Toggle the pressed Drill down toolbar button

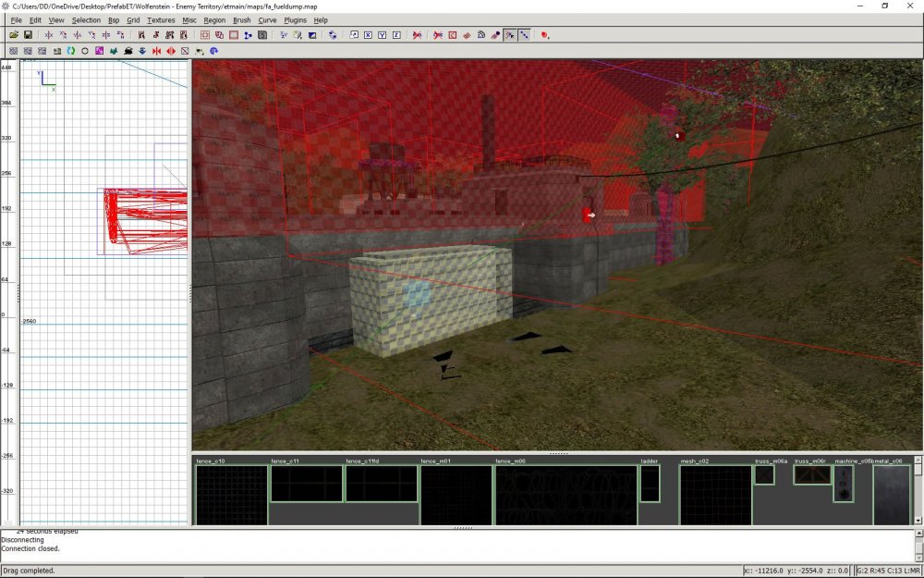pyautogui.click(x=524, y=35)
